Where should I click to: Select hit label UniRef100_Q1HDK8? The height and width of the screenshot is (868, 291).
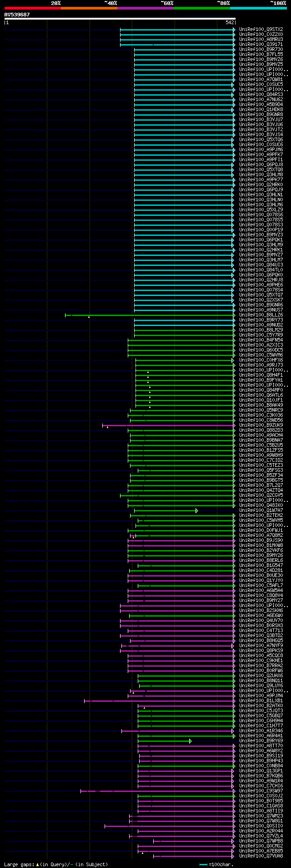pos(261,110)
